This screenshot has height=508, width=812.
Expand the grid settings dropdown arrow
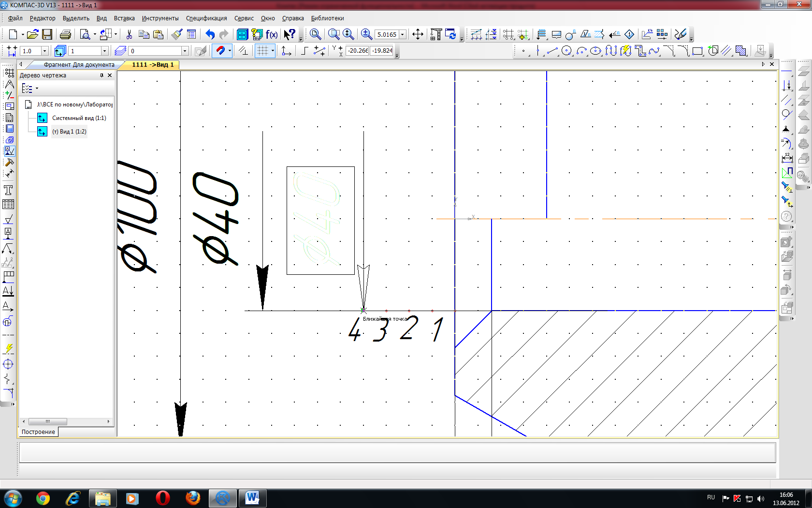(273, 50)
